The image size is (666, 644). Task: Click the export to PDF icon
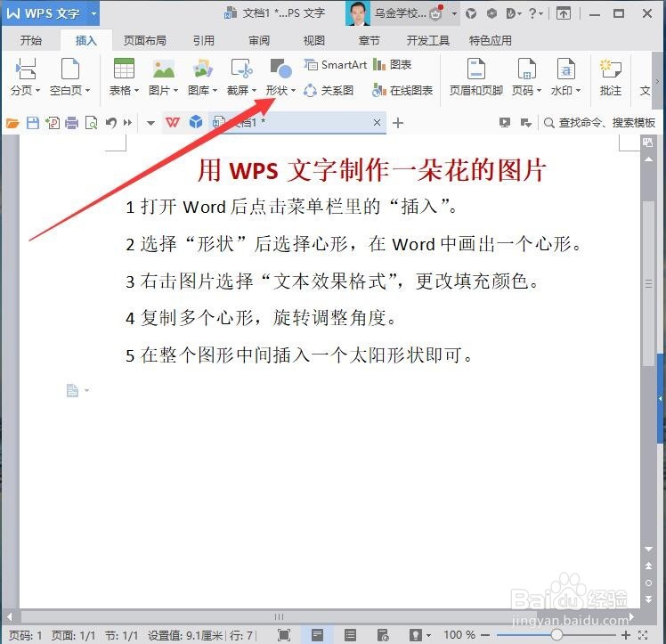tap(53, 123)
